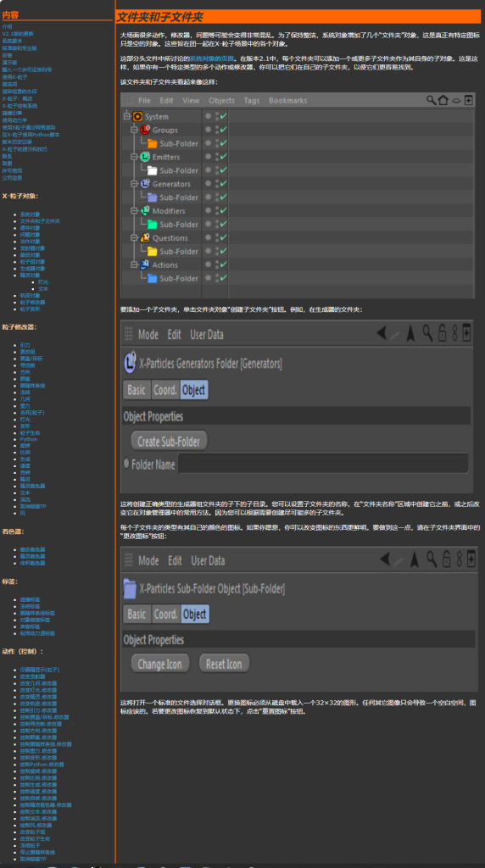Open the 文件夹和子文件夹 sidebar link
Image resolution: width=485 pixels, height=868 pixels.
[41, 221]
